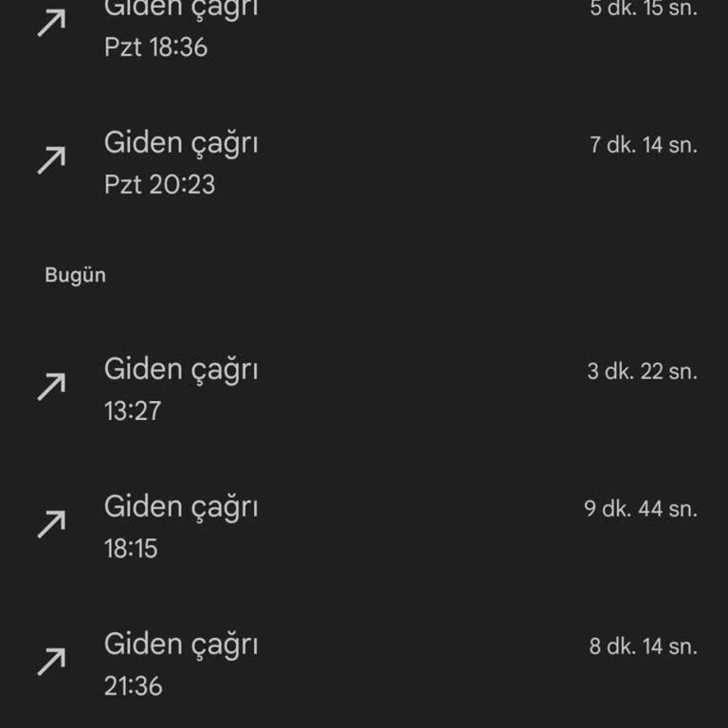728x728 pixels.
Task: Open the Giden çağrı entry above Pzt 20:23
Action: [x=180, y=143]
